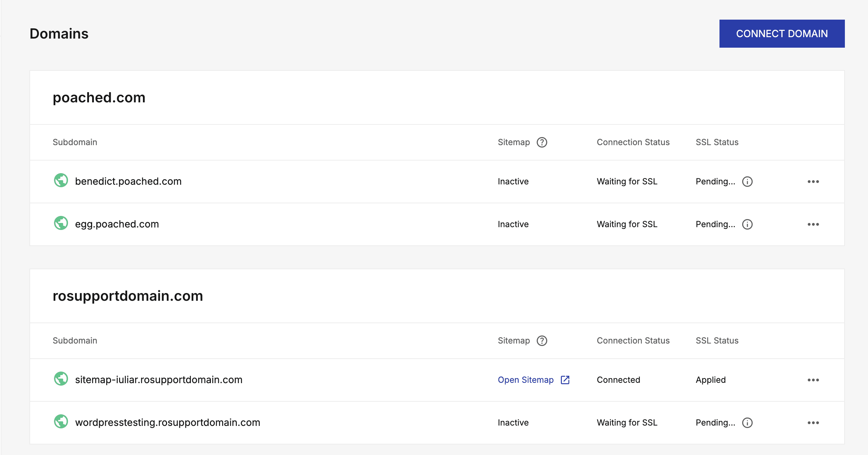This screenshot has height=455, width=868.
Task: Click the rosupportdomain.com domain heading
Action: pyautogui.click(x=128, y=296)
